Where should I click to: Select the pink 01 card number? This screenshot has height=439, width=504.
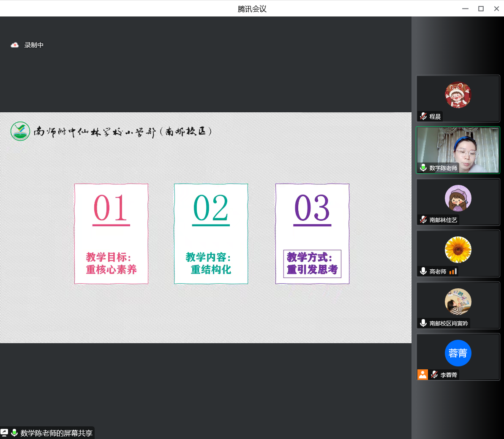pyautogui.click(x=111, y=209)
